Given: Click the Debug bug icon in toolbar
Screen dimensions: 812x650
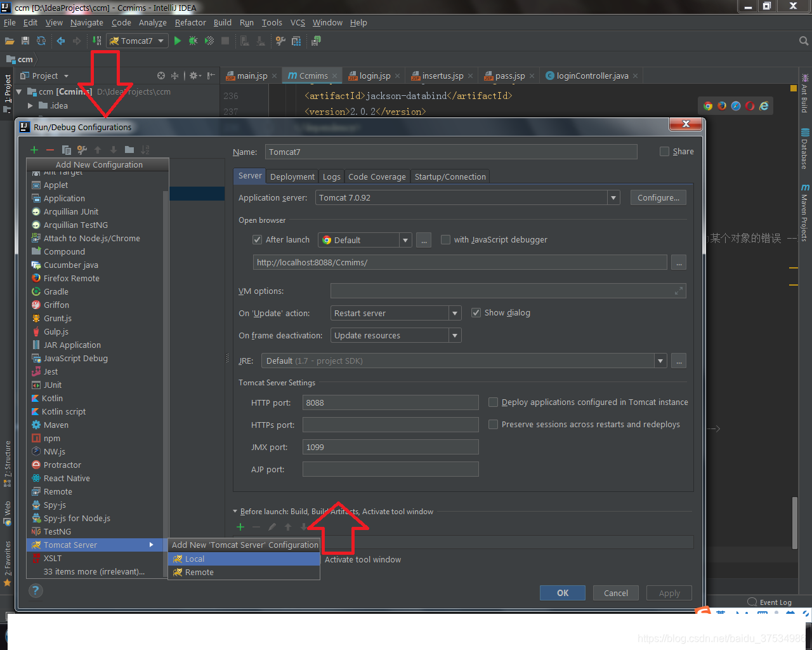Looking at the screenshot, I should click(x=193, y=41).
